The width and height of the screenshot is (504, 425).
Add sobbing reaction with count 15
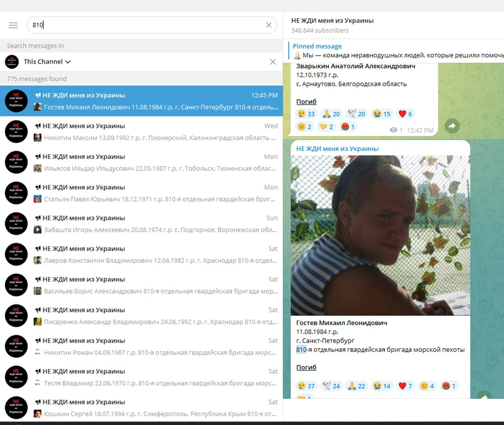coord(382,114)
